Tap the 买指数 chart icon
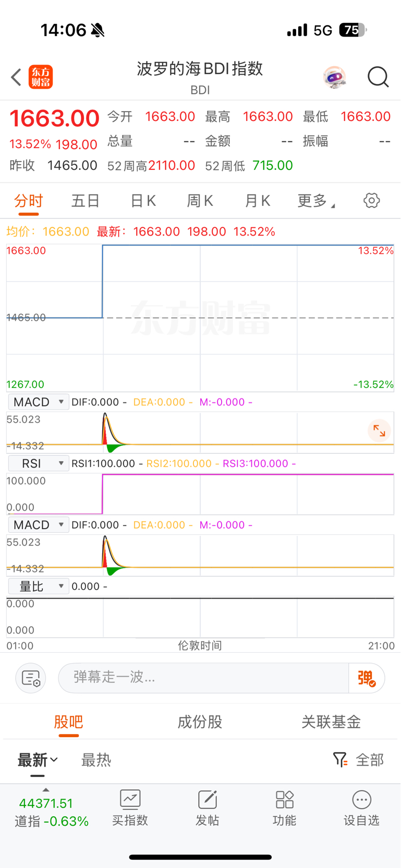The height and width of the screenshot is (868, 401). coord(130,799)
